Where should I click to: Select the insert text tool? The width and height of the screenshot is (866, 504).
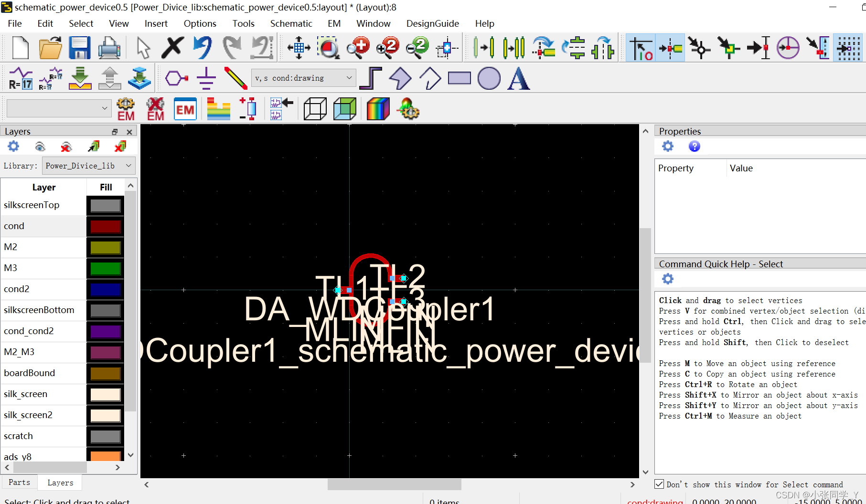[x=519, y=78]
